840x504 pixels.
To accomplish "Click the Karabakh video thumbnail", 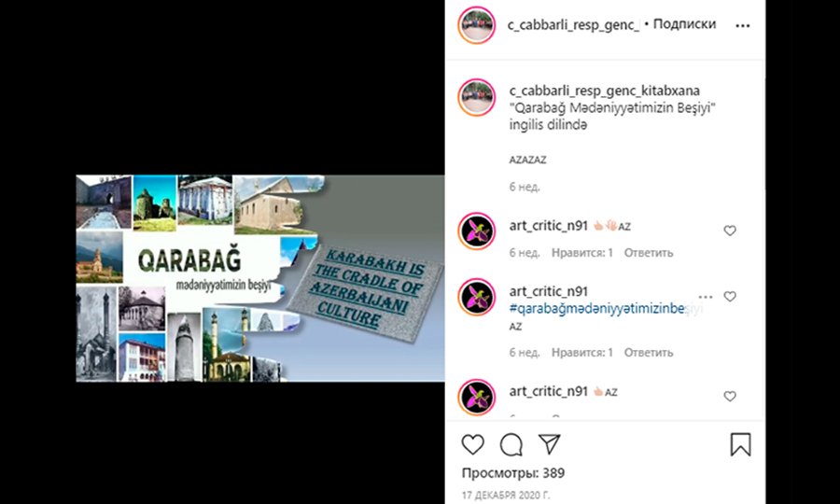I will pos(260,278).
